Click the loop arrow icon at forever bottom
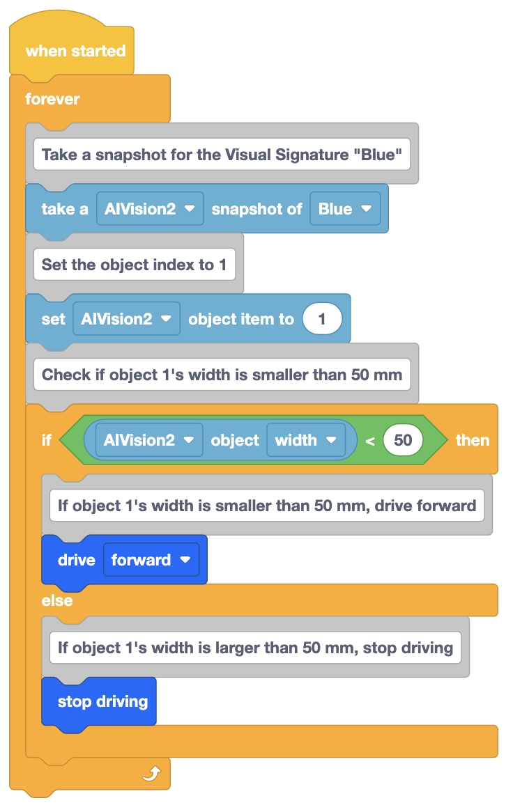 pos(151,774)
